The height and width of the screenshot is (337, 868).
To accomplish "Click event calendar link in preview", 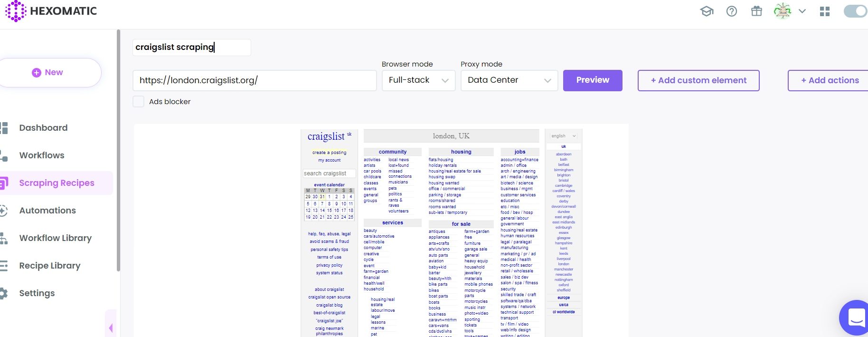I will click(329, 185).
